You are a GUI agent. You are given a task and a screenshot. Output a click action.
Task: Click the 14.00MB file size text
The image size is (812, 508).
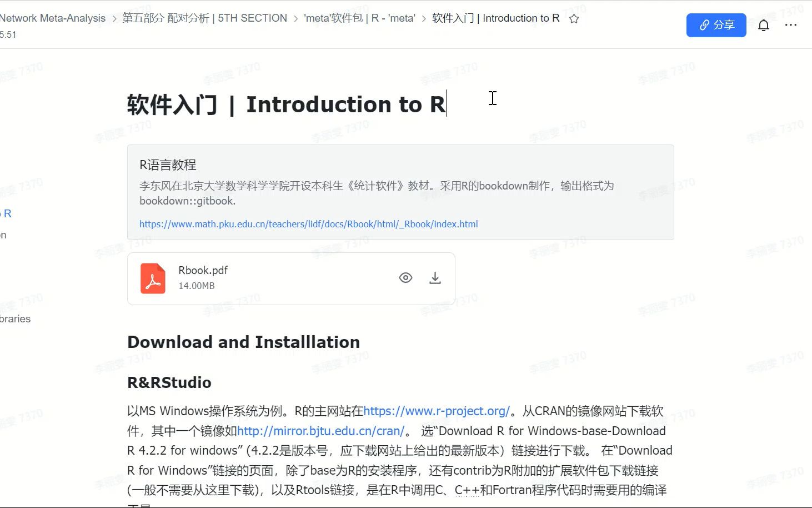click(197, 286)
